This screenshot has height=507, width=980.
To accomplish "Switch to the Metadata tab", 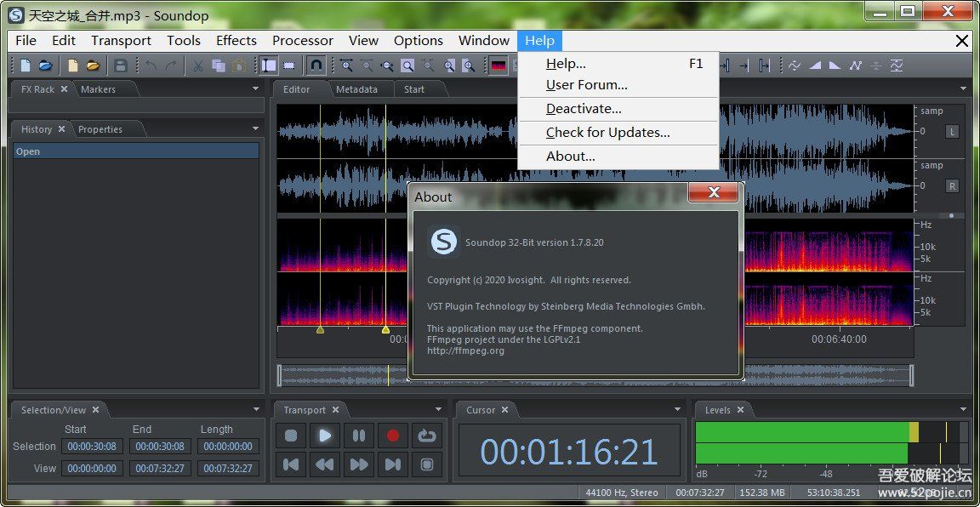I will (357, 89).
